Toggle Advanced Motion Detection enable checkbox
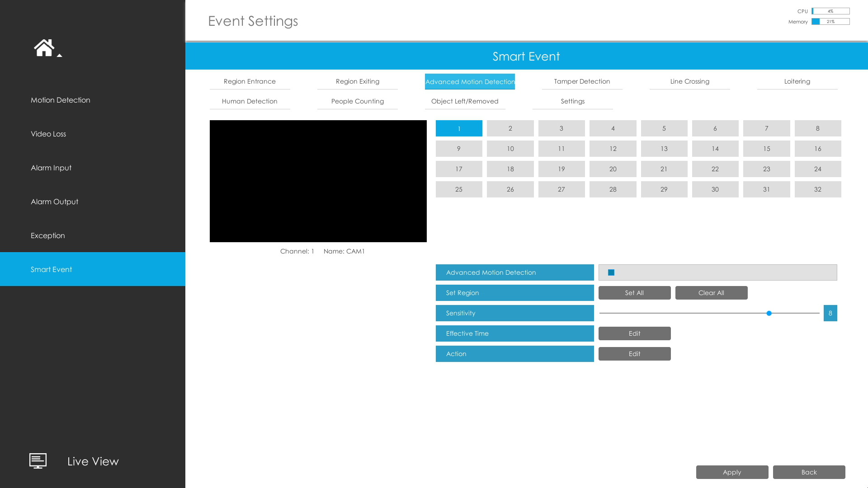868x488 pixels. [610, 272]
